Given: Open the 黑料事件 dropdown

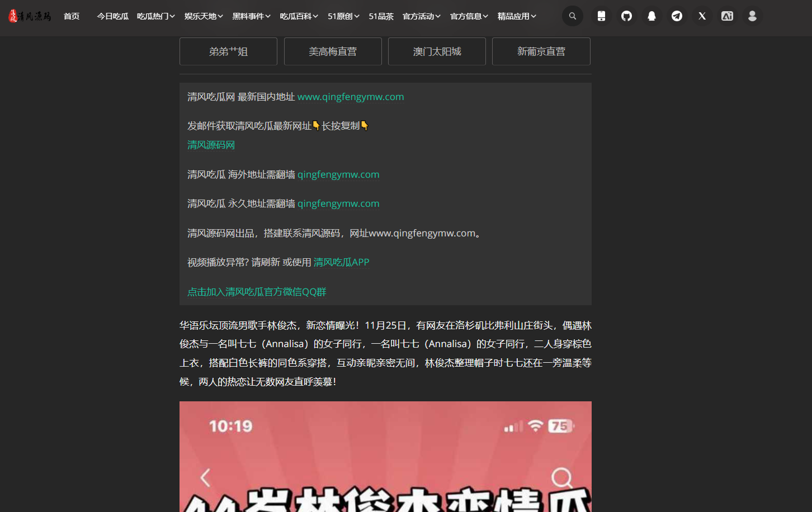Looking at the screenshot, I should click(251, 16).
